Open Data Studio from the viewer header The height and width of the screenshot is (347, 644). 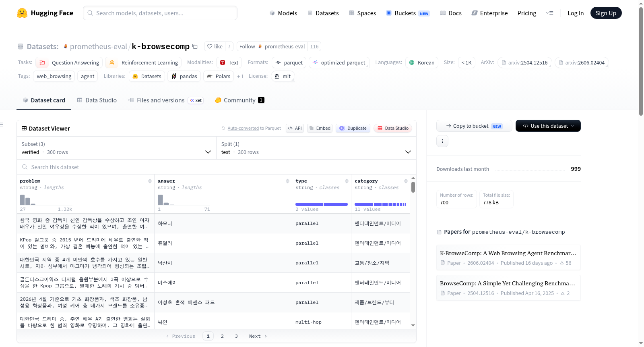pyautogui.click(x=393, y=128)
